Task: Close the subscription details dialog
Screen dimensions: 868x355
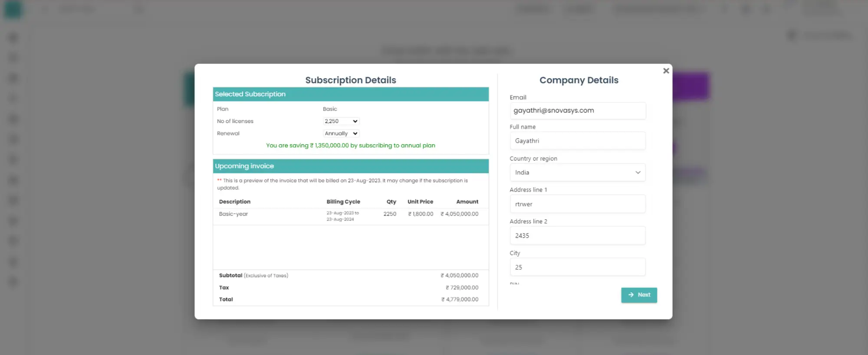Action: coord(666,71)
